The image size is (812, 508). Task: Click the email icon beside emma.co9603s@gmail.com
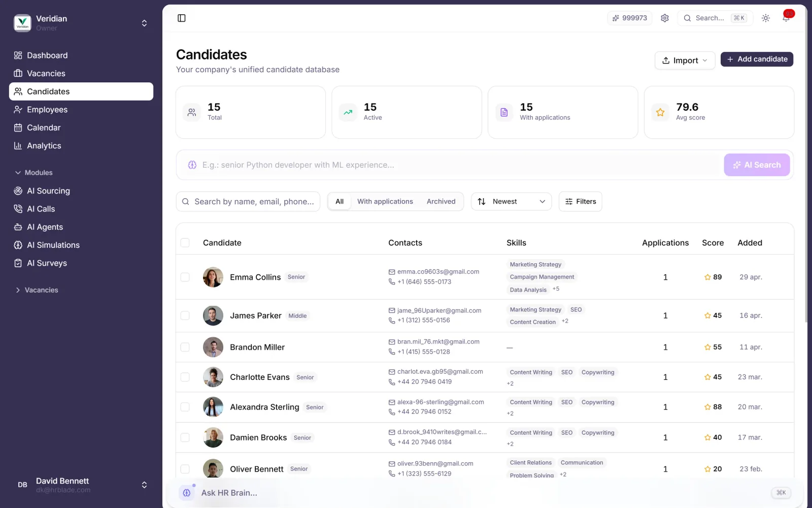392,272
